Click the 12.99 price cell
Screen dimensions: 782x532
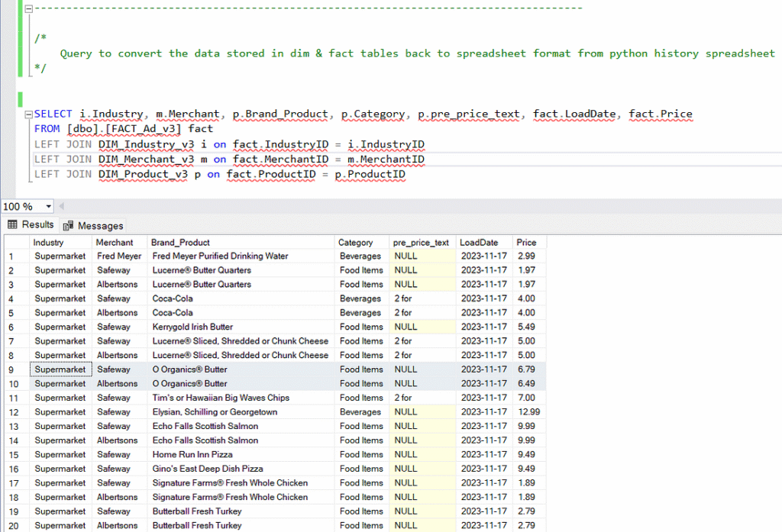click(529, 412)
